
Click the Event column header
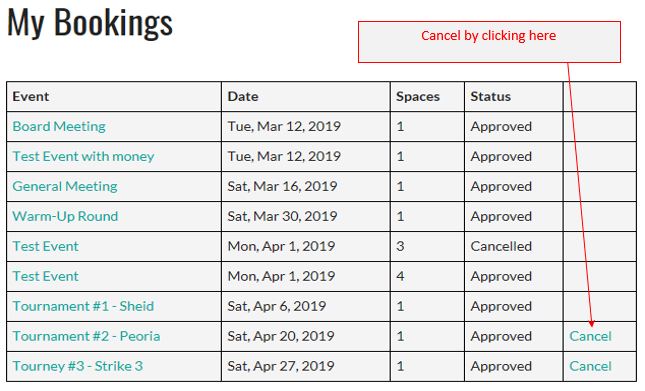pyautogui.click(x=31, y=97)
